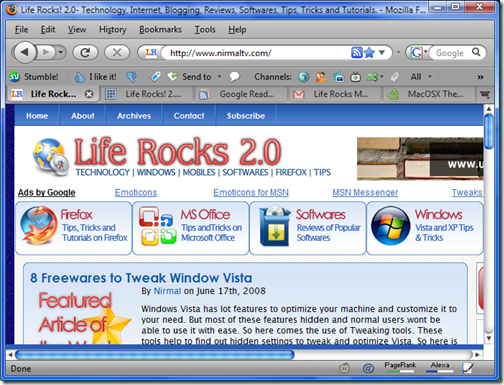
Task: Click the LR site favicon in address bar
Action: pyautogui.click(x=151, y=52)
